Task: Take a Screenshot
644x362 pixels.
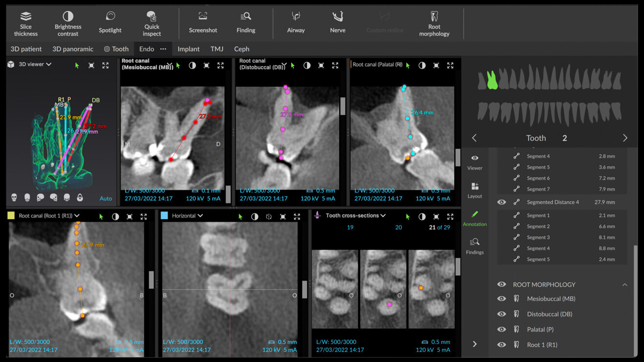Action: coord(202,22)
